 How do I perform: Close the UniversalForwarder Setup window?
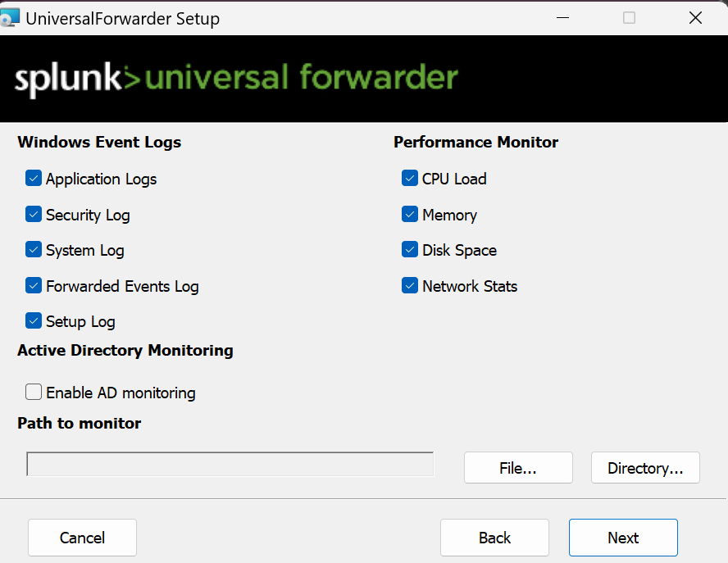(x=695, y=18)
